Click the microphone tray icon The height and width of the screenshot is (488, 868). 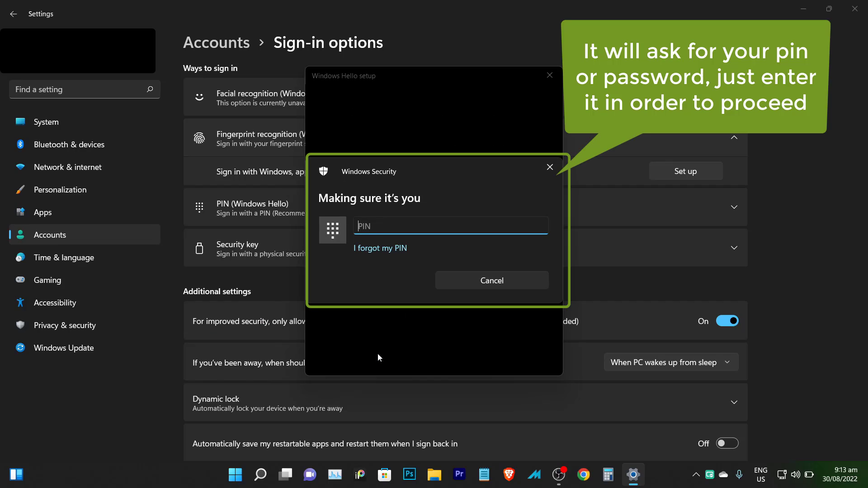click(x=739, y=474)
